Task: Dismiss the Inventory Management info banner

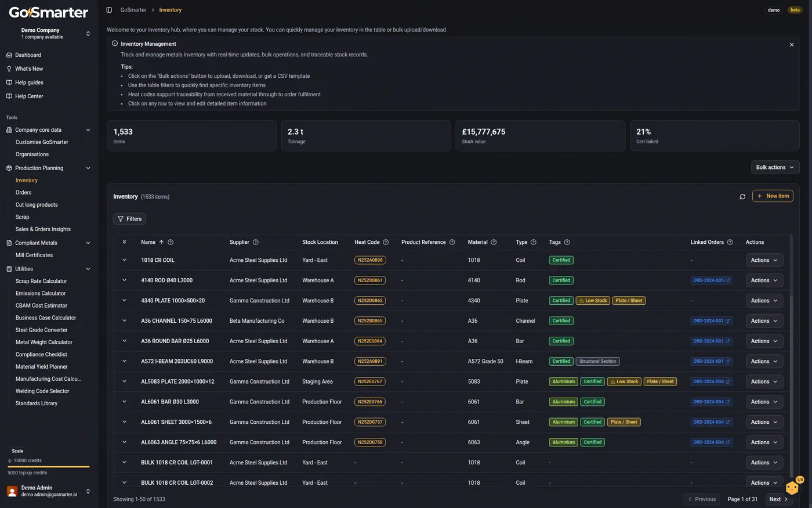Action: [792, 45]
